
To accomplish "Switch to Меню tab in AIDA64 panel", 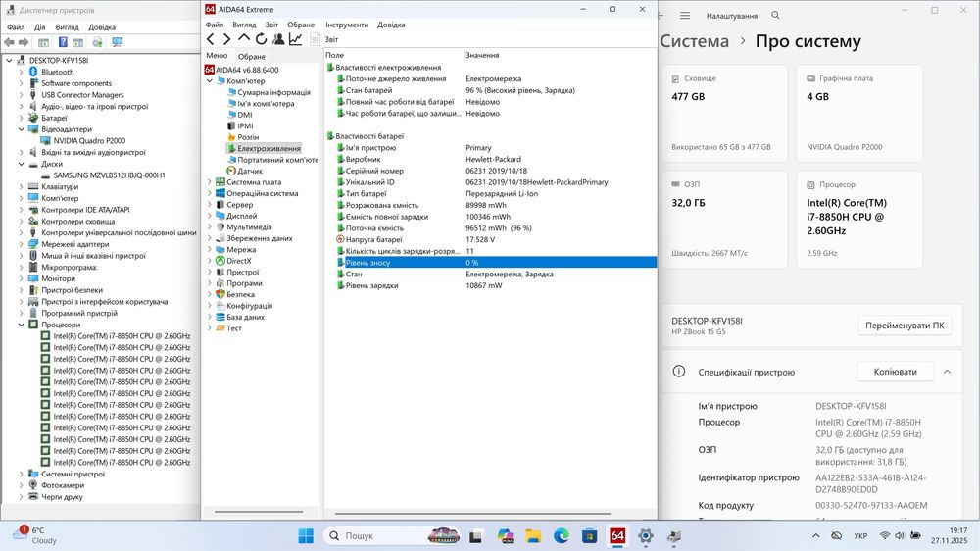I will pos(217,56).
